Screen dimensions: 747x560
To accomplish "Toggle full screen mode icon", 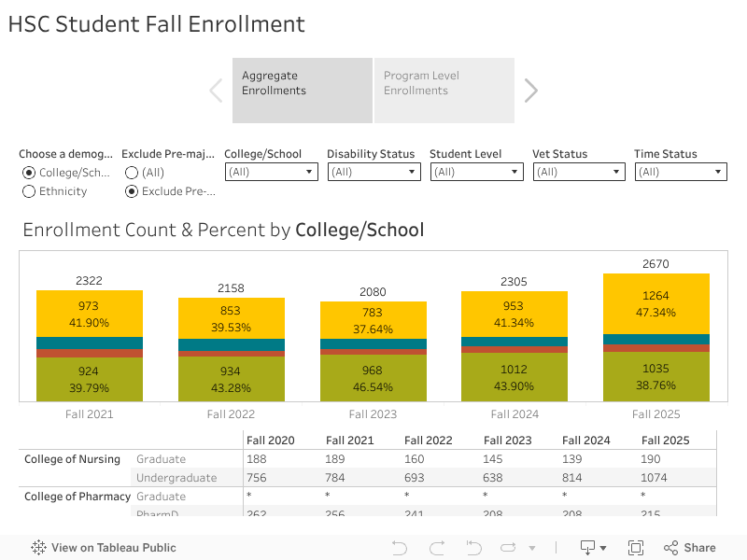I will coord(636,548).
